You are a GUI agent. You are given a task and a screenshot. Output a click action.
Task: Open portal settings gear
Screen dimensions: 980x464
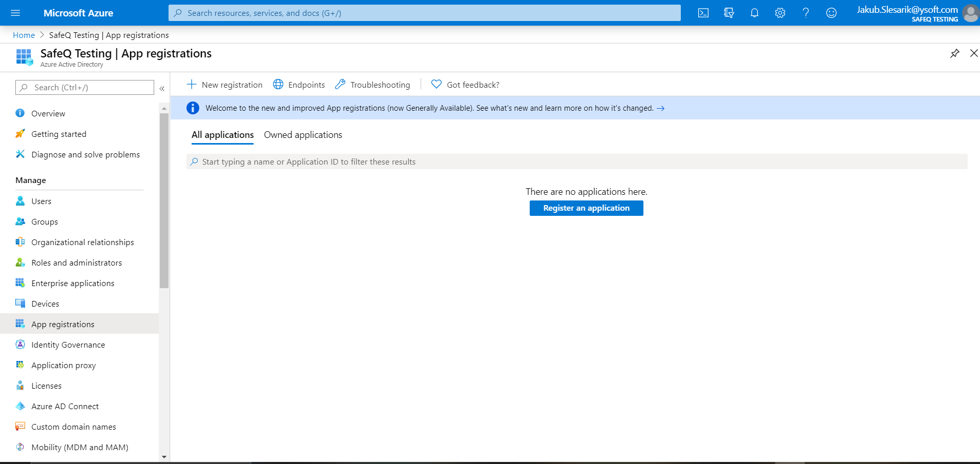pos(780,13)
